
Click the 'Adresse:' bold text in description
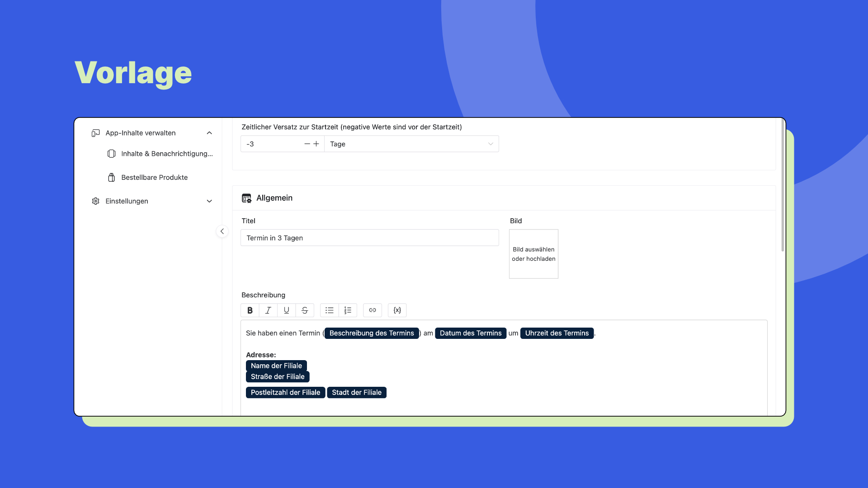pos(261,355)
